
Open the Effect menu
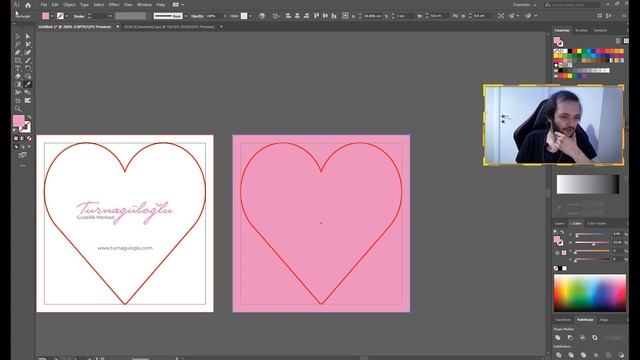click(114, 5)
